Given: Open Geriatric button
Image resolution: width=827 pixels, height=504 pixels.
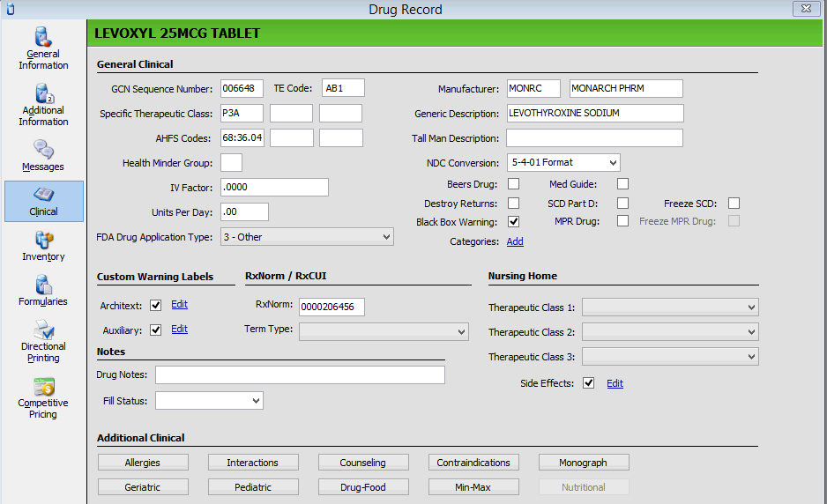Looking at the screenshot, I should (x=143, y=487).
